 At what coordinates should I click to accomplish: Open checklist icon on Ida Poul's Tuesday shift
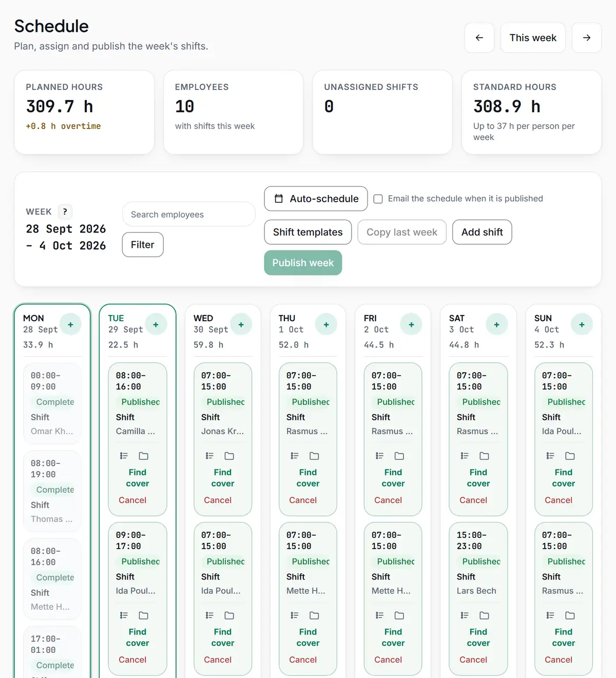click(x=124, y=615)
